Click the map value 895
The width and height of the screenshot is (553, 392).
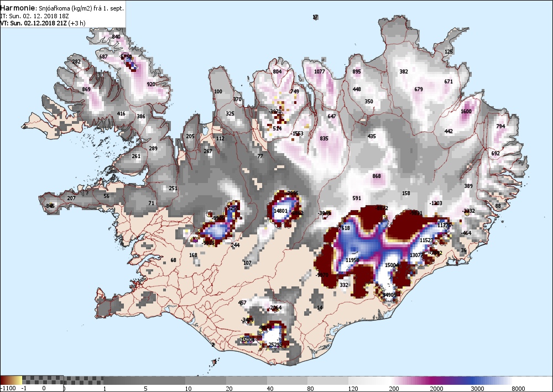pyautogui.click(x=357, y=71)
